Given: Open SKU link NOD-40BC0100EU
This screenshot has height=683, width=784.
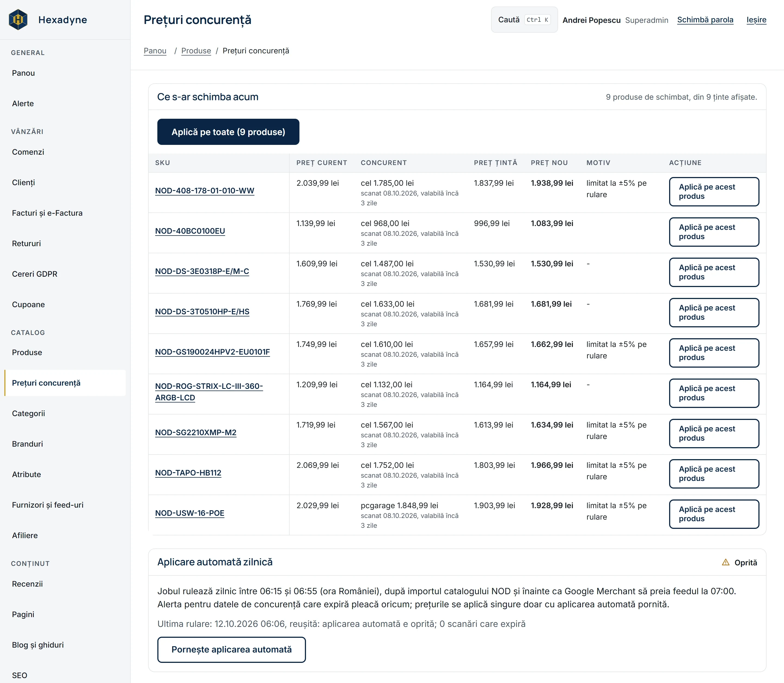Looking at the screenshot, I should [190, 231].
